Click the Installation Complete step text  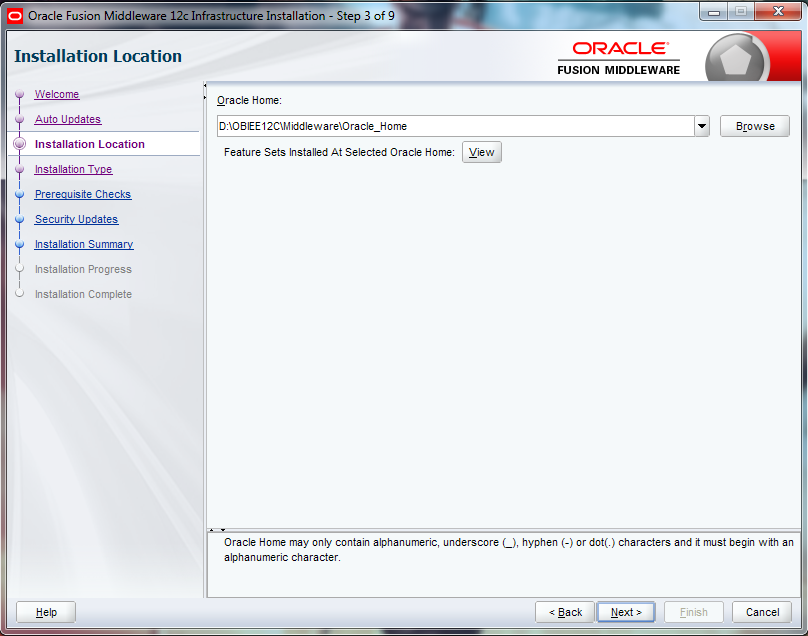point(83,294)
